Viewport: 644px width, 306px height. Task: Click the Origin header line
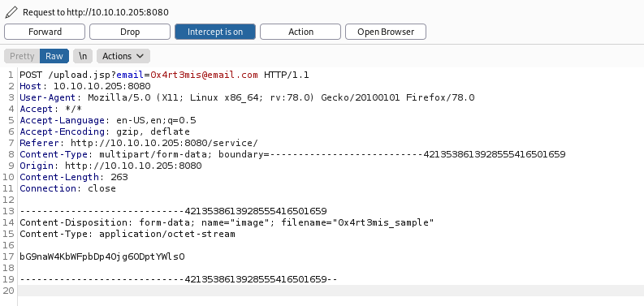tap(110, 166)
